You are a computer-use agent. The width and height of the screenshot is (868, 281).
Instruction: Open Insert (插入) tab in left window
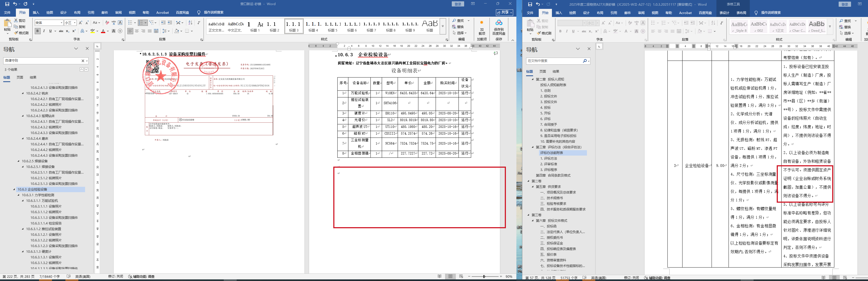click(36, 12)
